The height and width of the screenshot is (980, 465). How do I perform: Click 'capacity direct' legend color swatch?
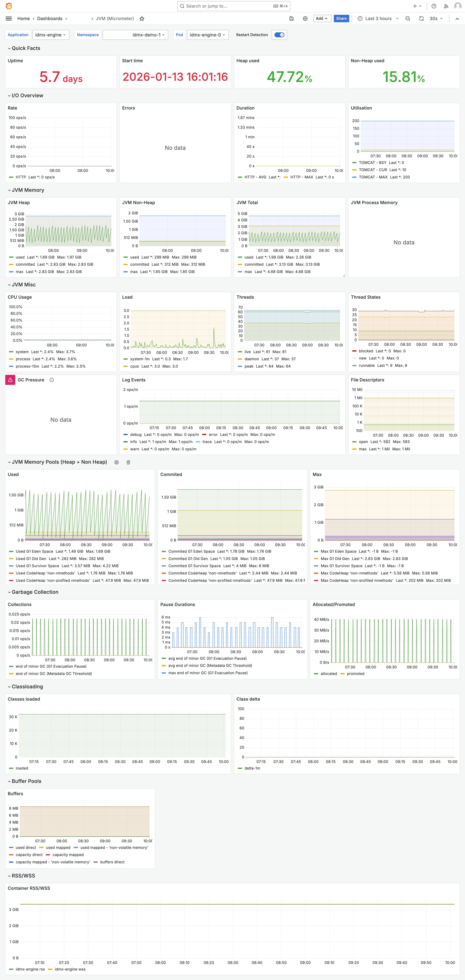[11, 855]
